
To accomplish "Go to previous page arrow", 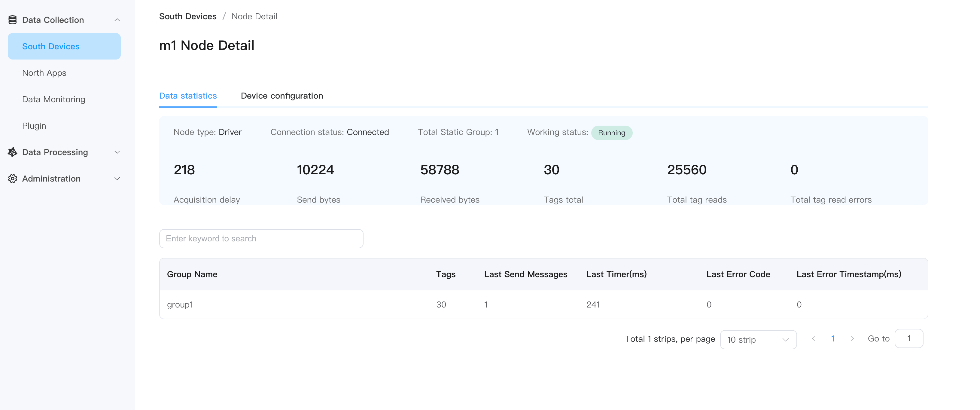I will point(813,338).
